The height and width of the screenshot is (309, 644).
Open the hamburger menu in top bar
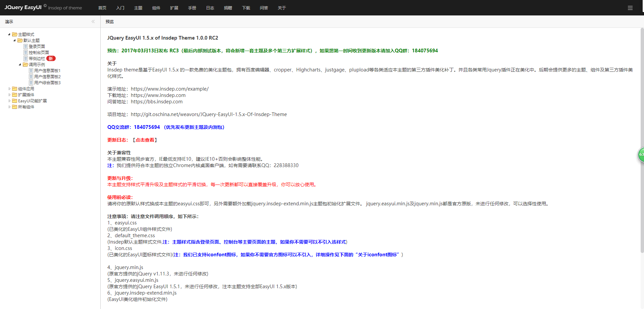pyautogui.click(x=630, y=8)
